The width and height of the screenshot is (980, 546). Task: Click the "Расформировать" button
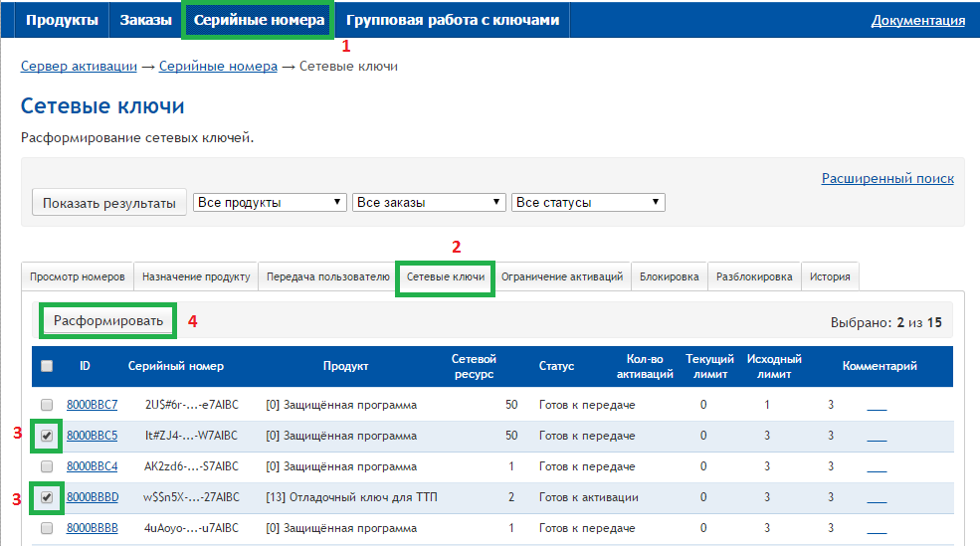[108, 320]
